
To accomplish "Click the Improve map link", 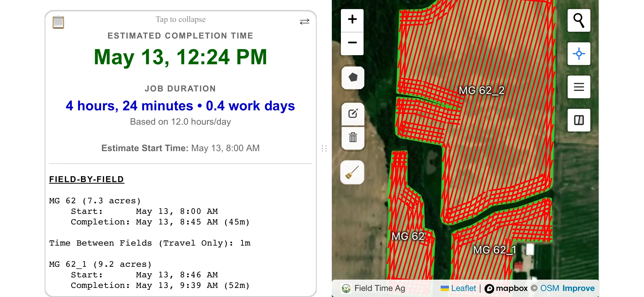I will 578,288.
